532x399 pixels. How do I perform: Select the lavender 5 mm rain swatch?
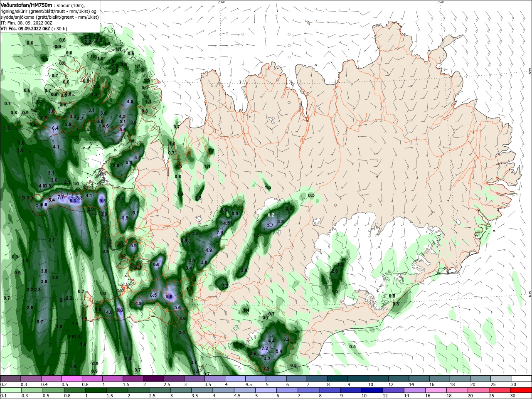coord(266,390)
